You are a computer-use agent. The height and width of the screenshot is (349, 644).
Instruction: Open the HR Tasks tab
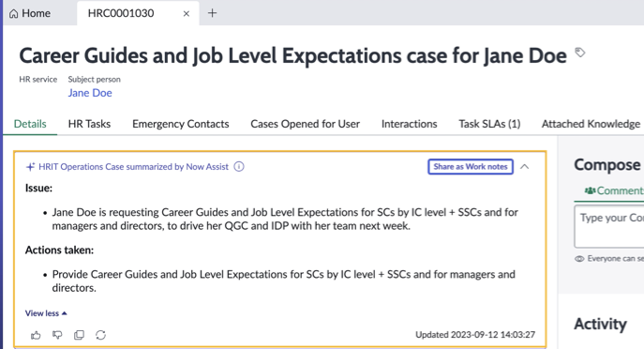89,124
